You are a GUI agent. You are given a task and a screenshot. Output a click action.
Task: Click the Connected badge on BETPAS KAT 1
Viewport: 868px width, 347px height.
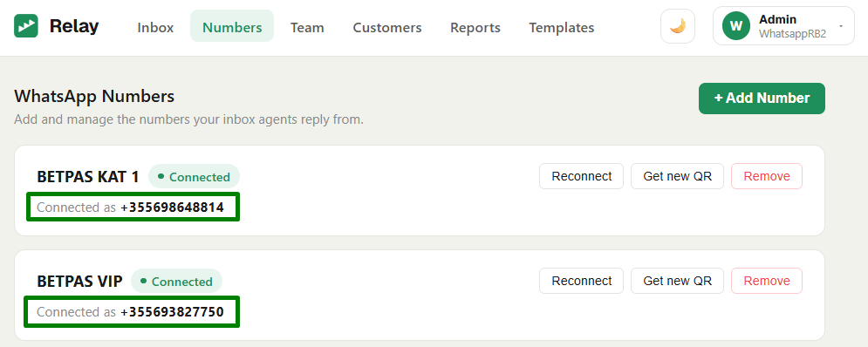pos(194,176)
